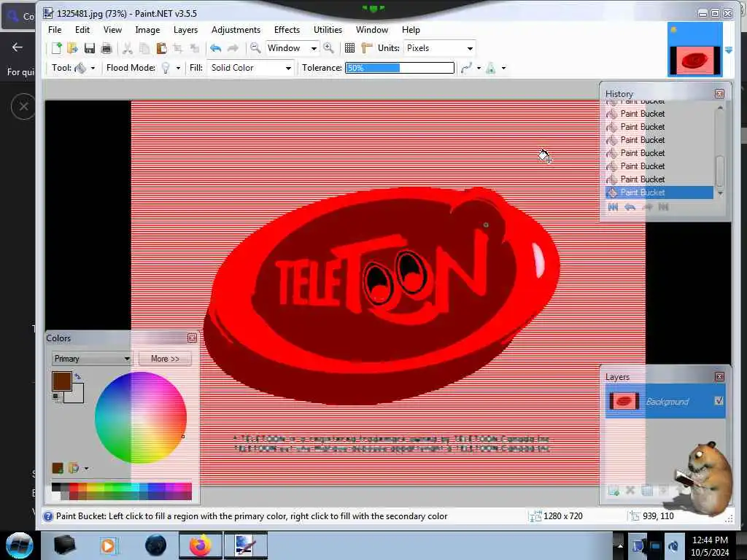Toggle the Background layer visibility checkbox
The height and width of the screenshot is (560, 747).
point(719,401)
